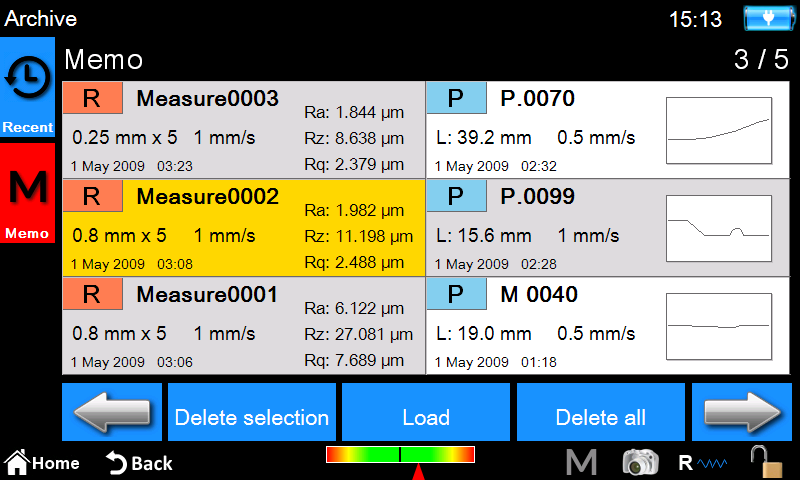Click L: 39.2 mm length text

click(484, 138)
